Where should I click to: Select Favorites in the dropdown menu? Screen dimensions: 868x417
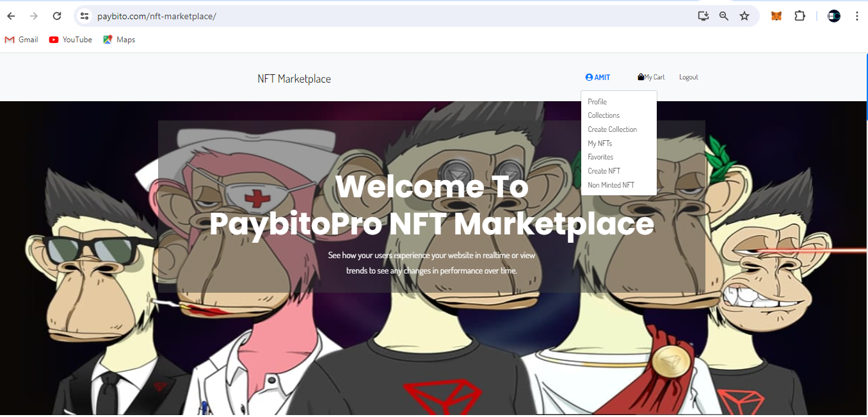click(600, 157)
